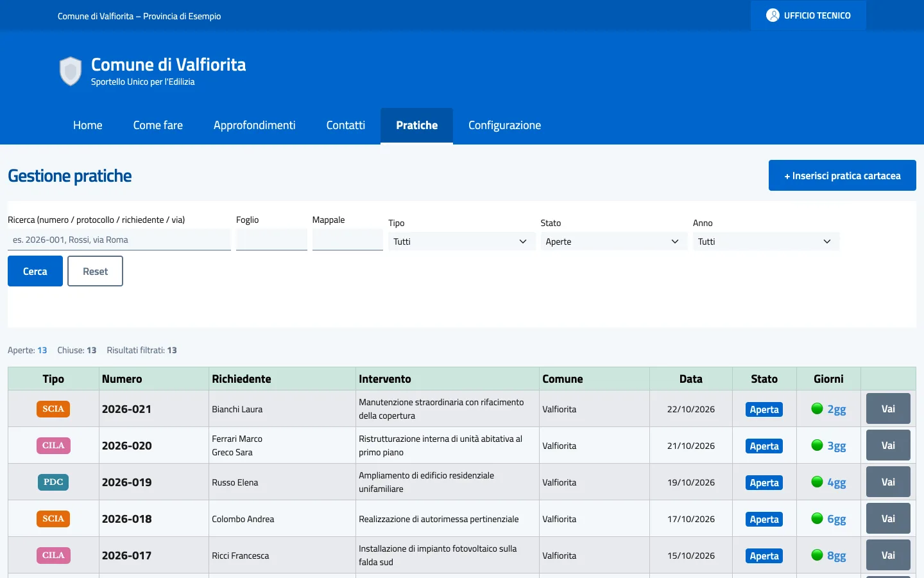Image resolution: width=924 pixels, height=578 pixels.
Task: Click the PDC badge for practice 2026-019
Action: (x=53, y=482)
